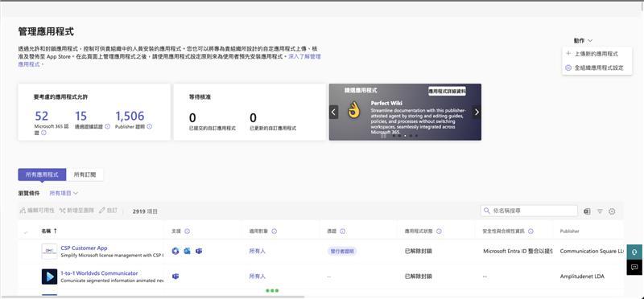Click 已更新的自訂應用程式 zero count
This screenshot has width=644, height=299.
coord(253,118)
